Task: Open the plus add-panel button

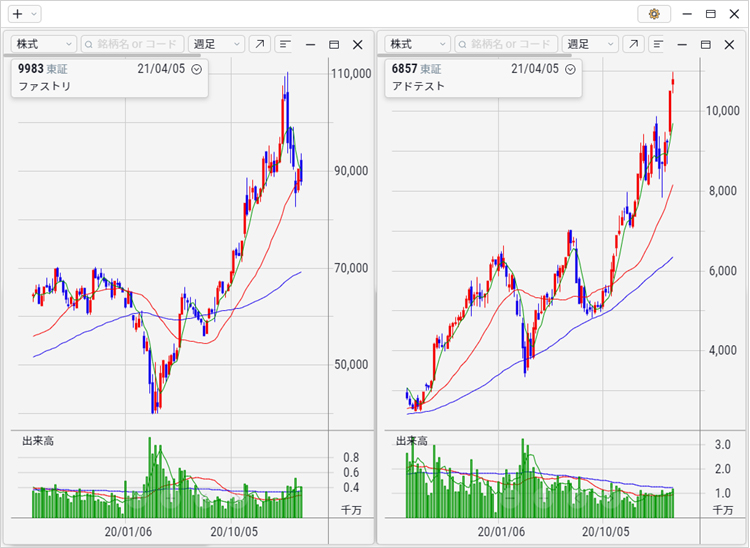Action: click(x=17, y=14)
